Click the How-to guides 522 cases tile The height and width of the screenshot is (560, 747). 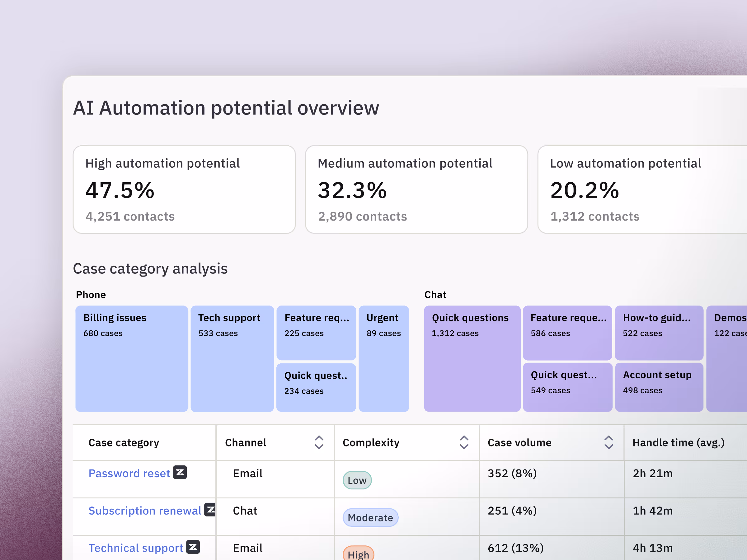[x=659, y=333]
